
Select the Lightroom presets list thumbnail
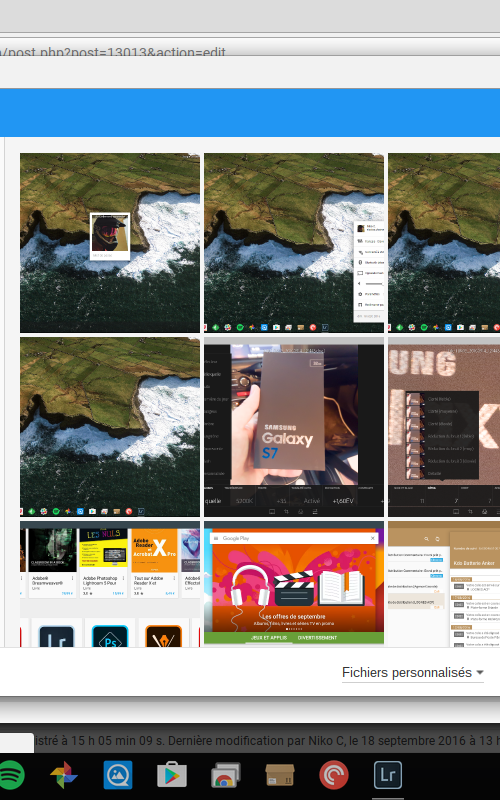(x=444, y=427)
